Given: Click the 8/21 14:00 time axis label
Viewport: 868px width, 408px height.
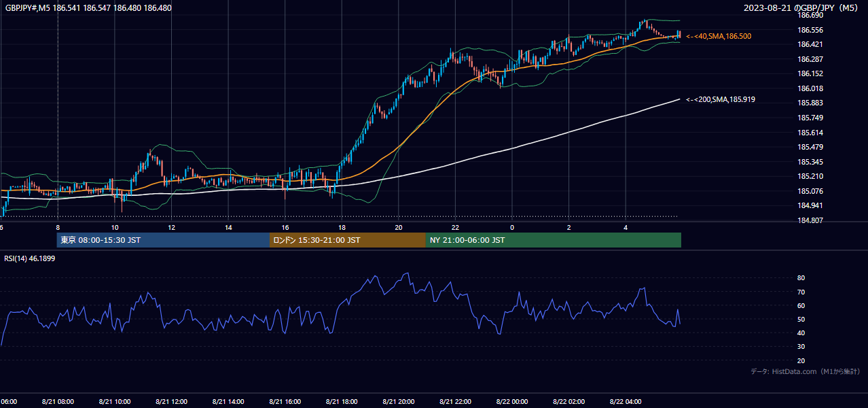Looking at the screenshot, I should (228, 402).
